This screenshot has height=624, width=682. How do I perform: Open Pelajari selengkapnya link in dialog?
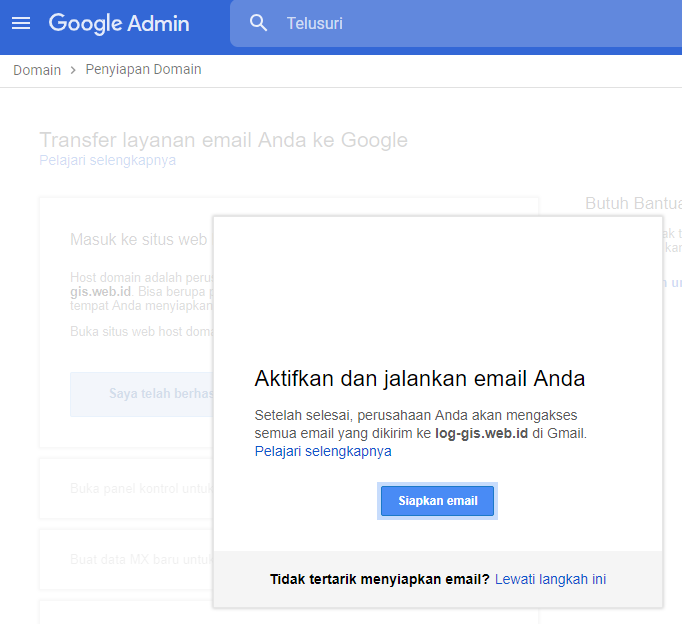[x=323, y=451]
